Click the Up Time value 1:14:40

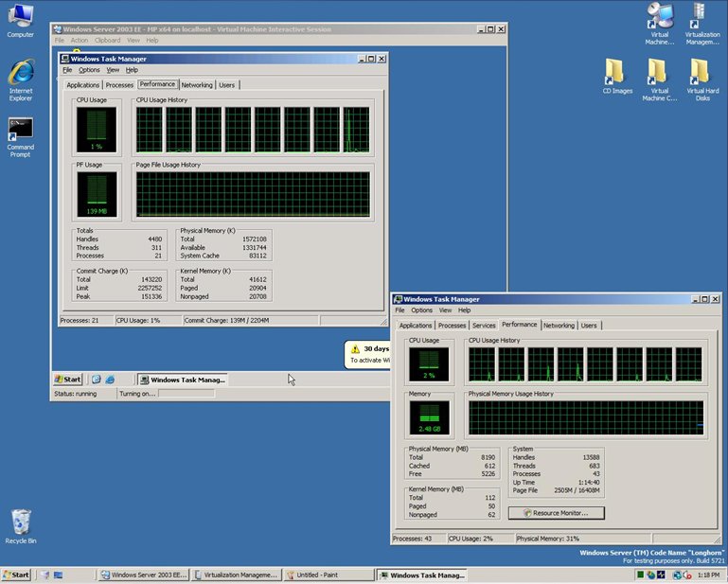pos(589,483)
